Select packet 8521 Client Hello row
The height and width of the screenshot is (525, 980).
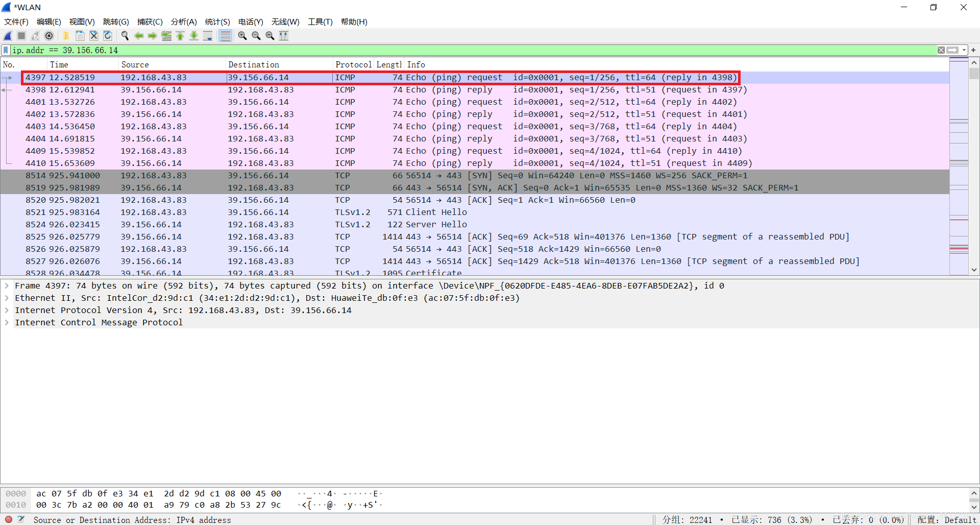[x=475, y=212]
